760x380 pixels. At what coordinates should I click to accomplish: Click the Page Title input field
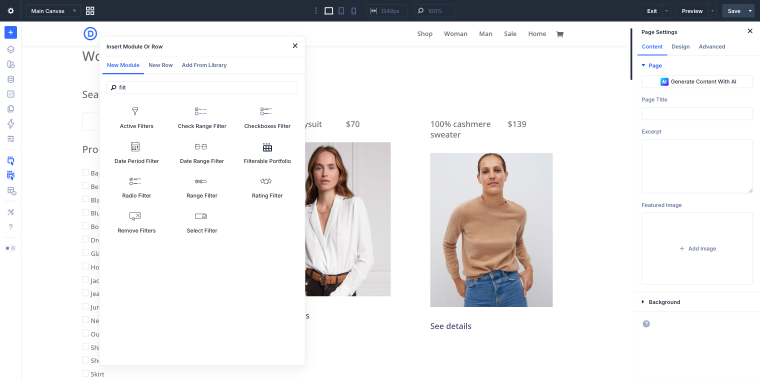[x=697, y=113]
